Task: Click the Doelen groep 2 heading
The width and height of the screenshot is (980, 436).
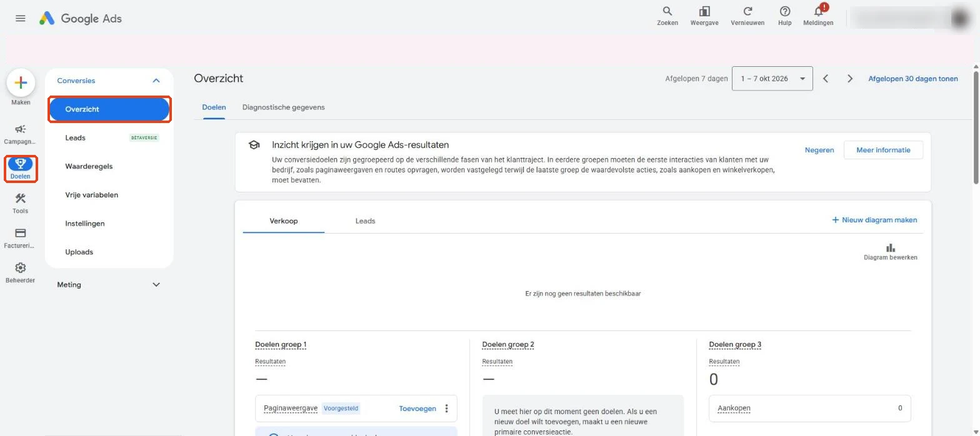Action: (508, 345)
